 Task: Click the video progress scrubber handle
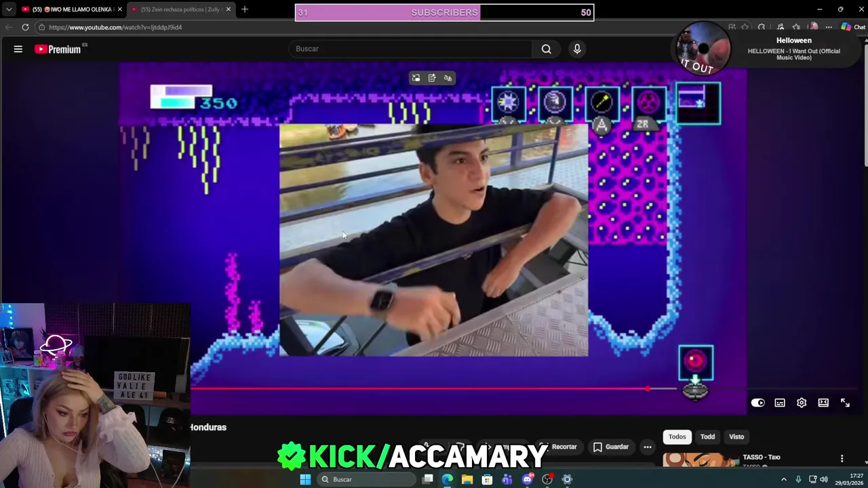[648, 389]
